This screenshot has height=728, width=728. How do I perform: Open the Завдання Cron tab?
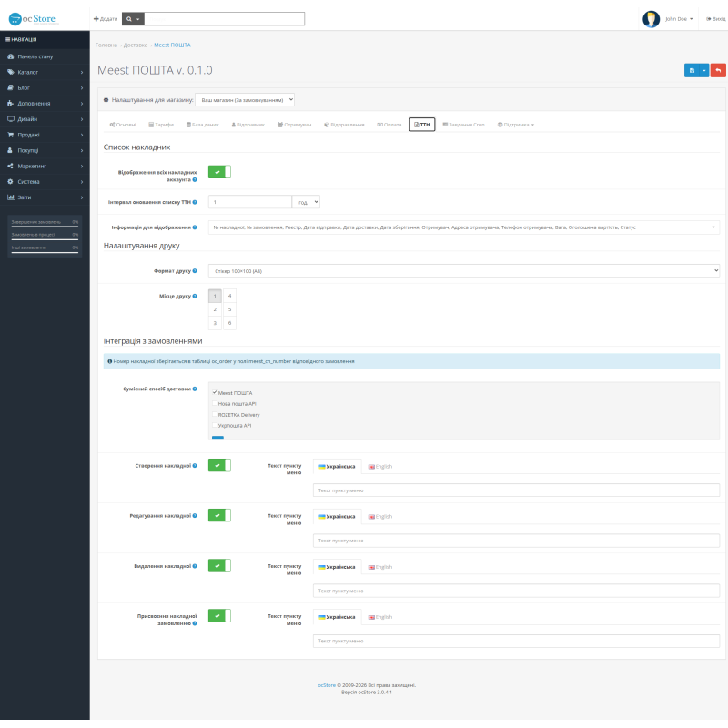click(x=463, y=125)
